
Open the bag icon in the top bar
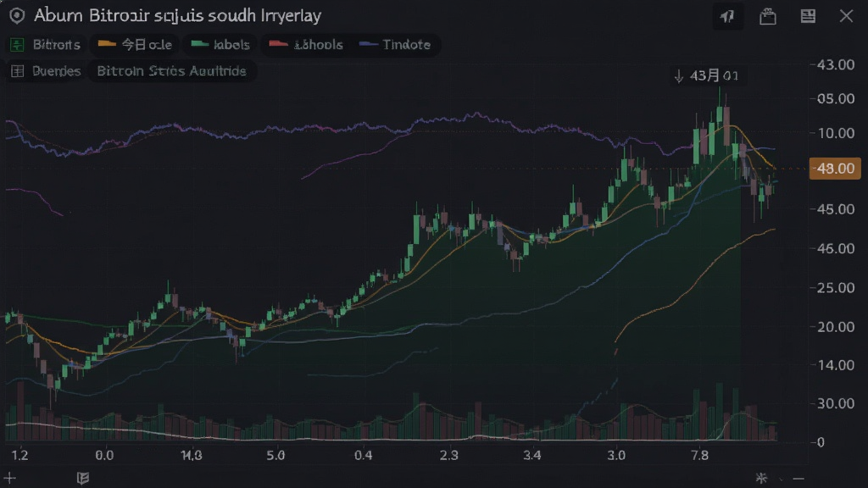(767, 16)
